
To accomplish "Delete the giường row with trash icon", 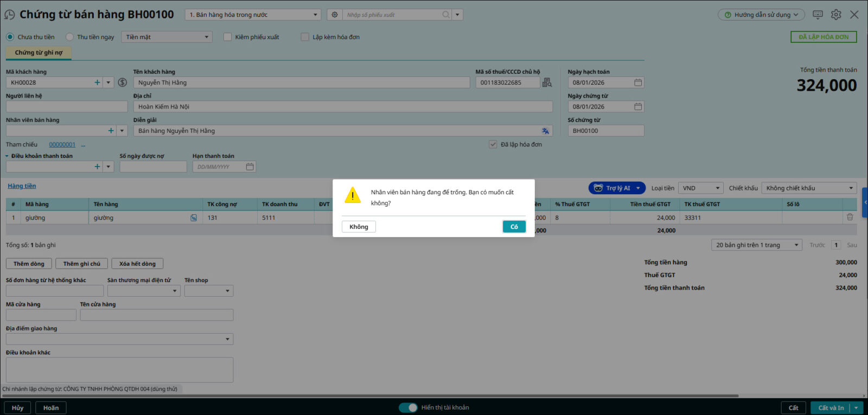I will (x=850, y=217).
